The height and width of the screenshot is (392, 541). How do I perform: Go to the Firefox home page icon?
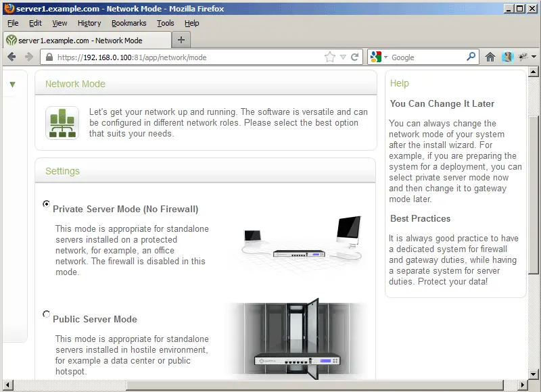(490, 57)
